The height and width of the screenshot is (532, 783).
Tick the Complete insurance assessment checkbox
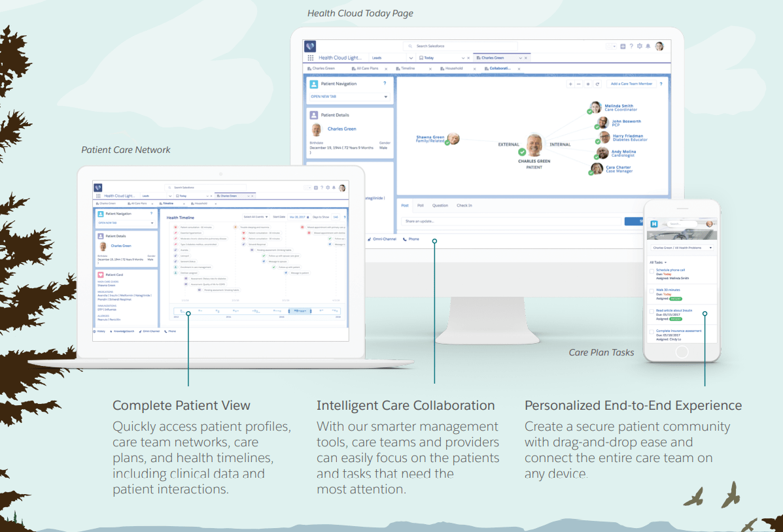click(x=652, y=332)
